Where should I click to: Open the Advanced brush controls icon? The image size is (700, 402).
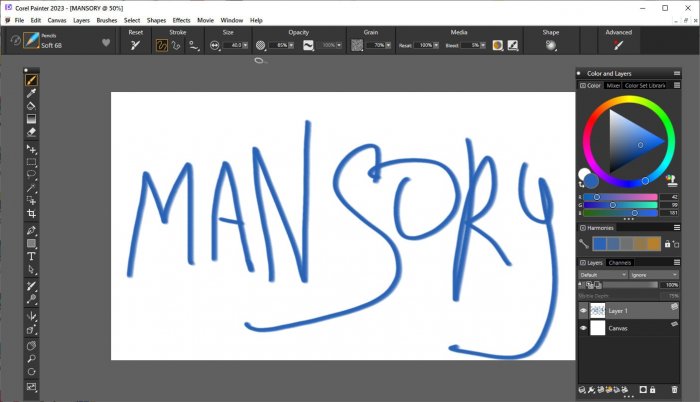[x=618, y=45]
